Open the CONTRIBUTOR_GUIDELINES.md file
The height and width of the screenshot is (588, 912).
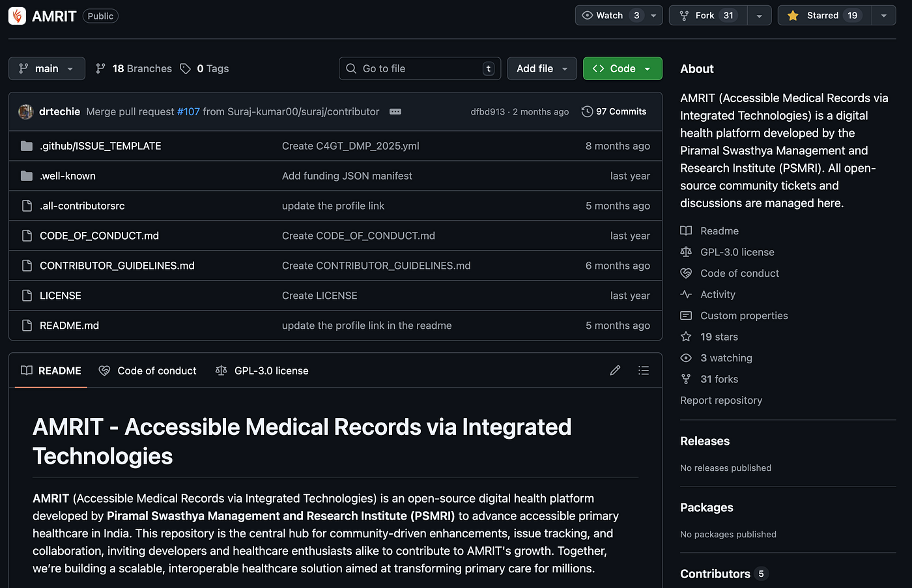(x=117, y=266)
